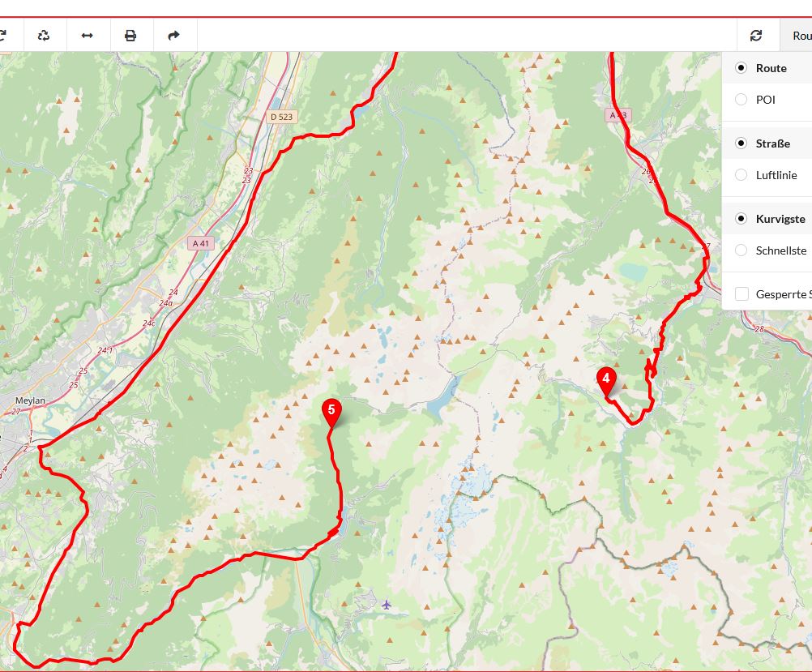Click the recycle arrows toolbar icon

[x=45, y=36]
